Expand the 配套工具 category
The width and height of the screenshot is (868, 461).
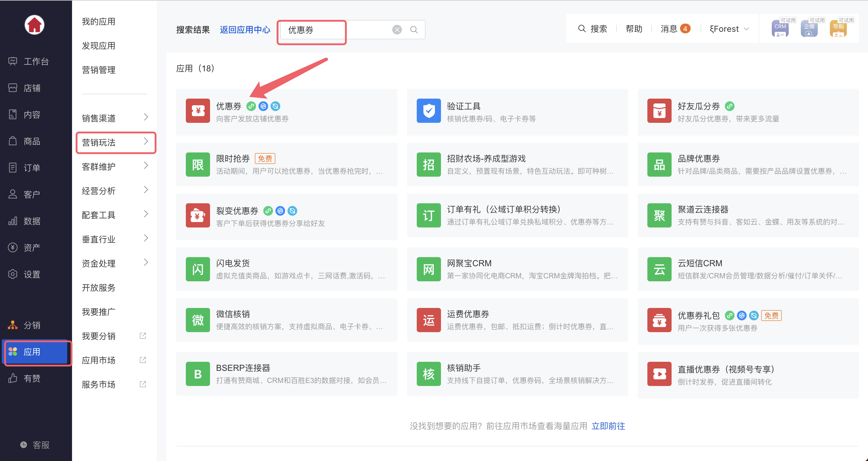point(115,215)
